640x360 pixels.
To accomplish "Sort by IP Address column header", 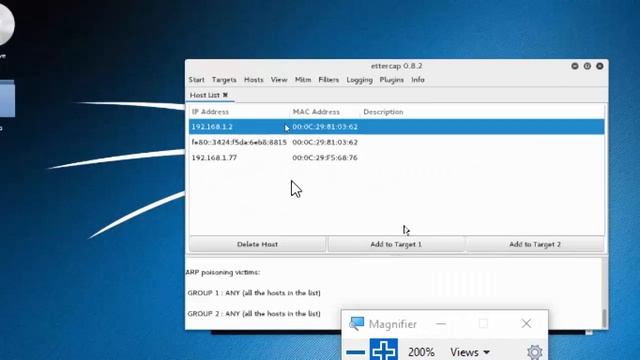I will (210, 111).
